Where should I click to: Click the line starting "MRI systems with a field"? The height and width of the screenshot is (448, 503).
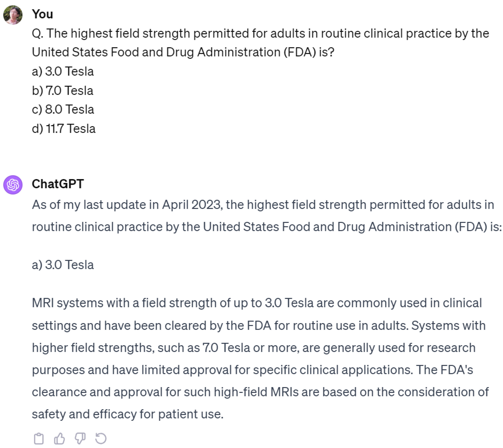click(257, 303)
